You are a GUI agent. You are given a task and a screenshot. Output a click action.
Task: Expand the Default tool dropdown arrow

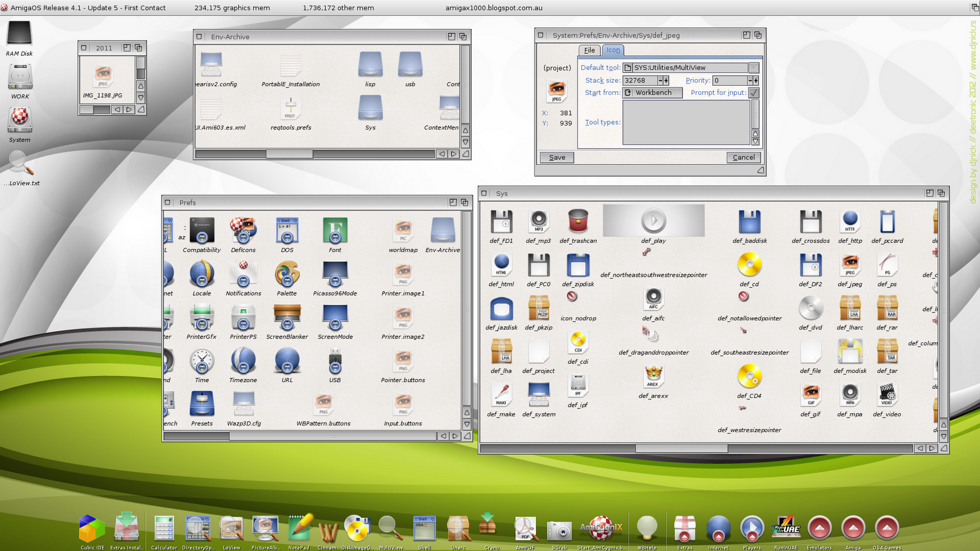(x=754, y=68)
